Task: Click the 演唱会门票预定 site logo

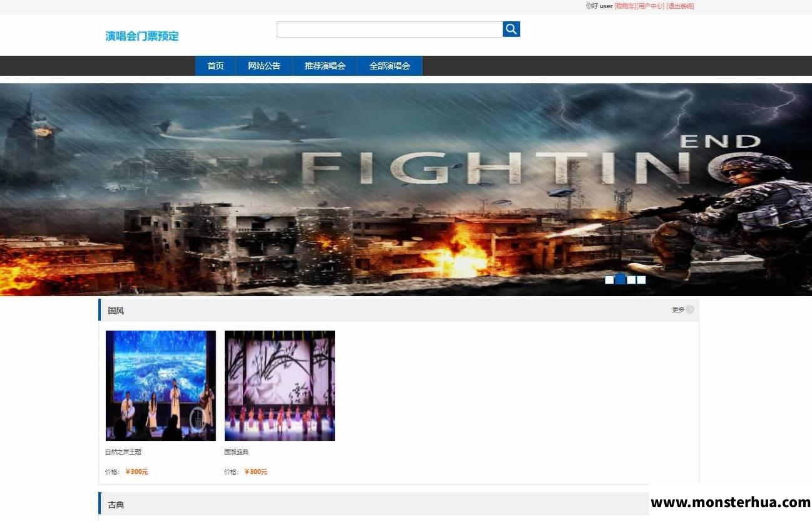Action: click(142, 36)
